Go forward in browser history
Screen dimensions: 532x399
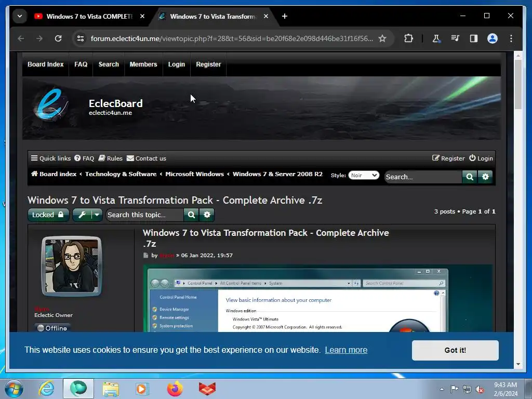tap(39, 38)
